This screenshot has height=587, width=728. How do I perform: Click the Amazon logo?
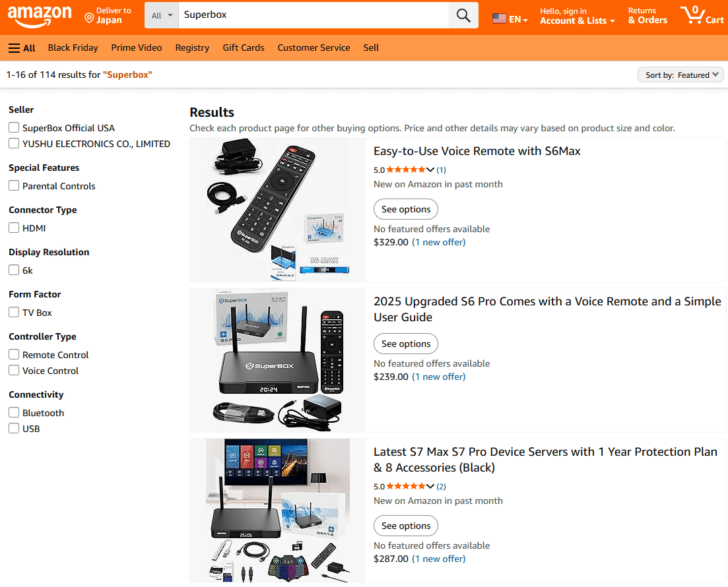point(40,15)
